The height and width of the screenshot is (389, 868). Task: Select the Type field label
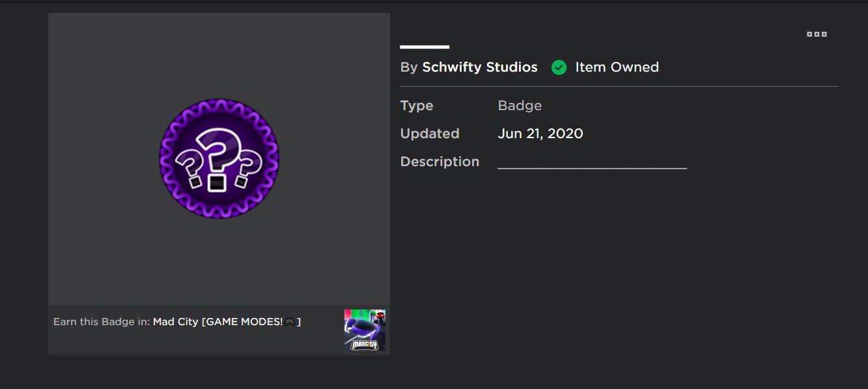pyautogui.click(x=417, y=106)
